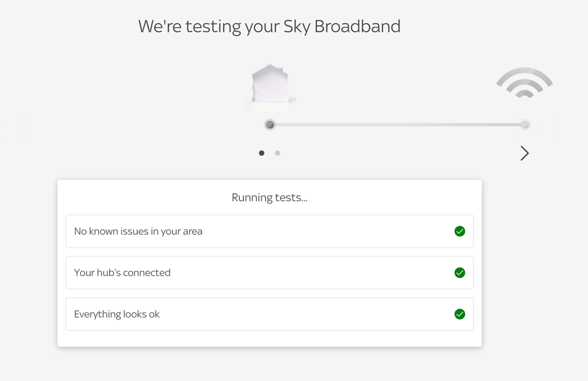588x381 pixels.
Task: Click the Everything looks ok text label
Action: pos(117,314)
